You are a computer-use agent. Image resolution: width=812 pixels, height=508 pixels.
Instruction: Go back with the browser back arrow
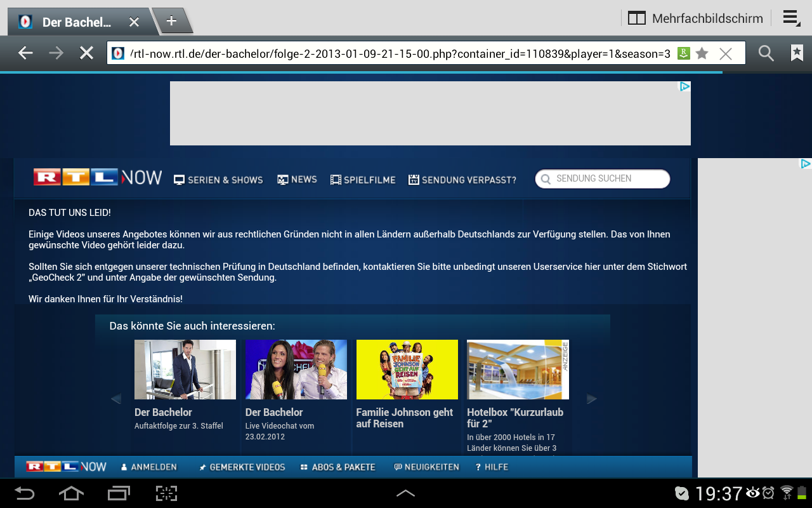pos(25,53)
